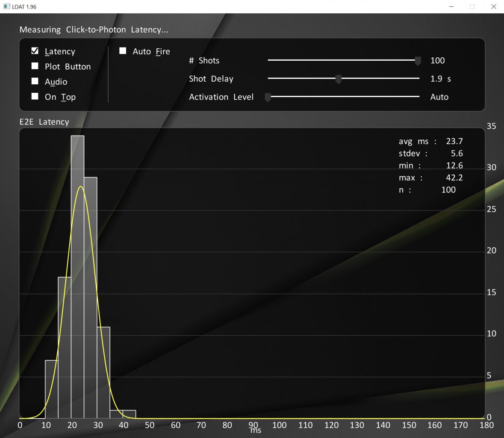Click the 'Auto' activation level value
This screenshot has height=438, width=504.
[x=439, y=97]
